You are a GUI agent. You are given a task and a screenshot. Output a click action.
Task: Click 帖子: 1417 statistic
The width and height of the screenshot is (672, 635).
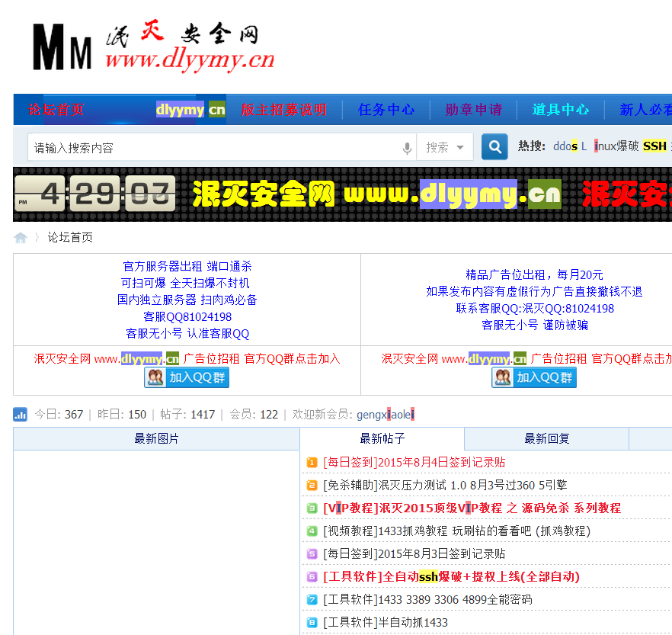(187, 414)
